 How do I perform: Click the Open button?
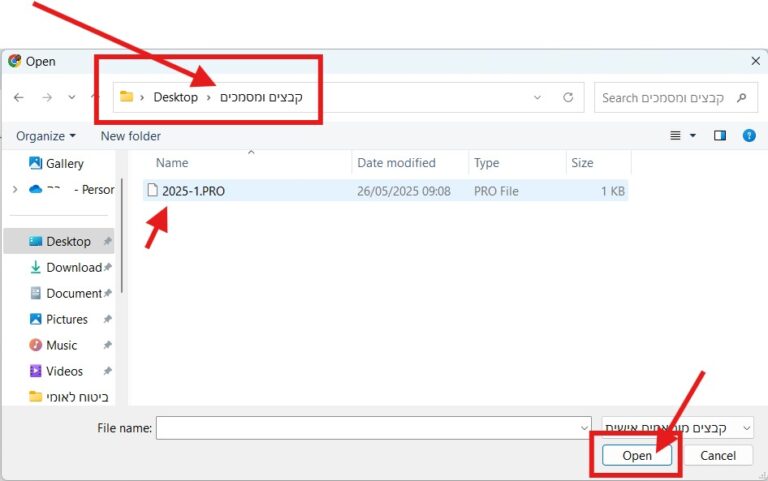(x=637, y=455)
